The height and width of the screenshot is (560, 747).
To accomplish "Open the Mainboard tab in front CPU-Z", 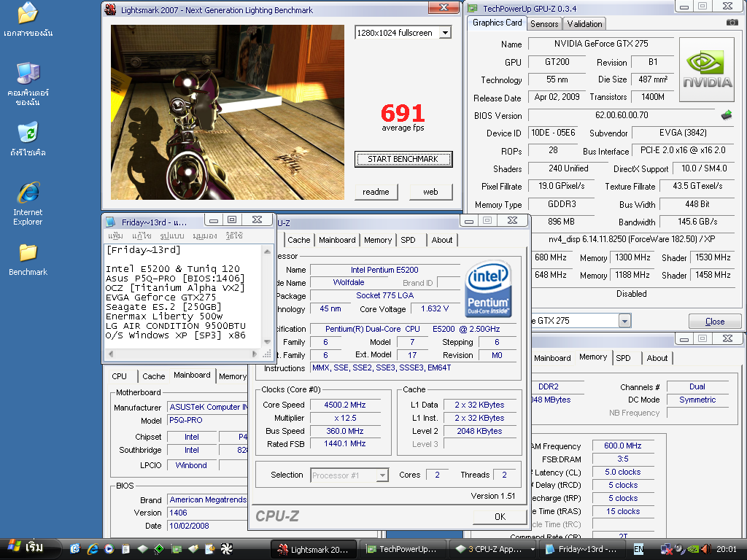I will point(337,240).
